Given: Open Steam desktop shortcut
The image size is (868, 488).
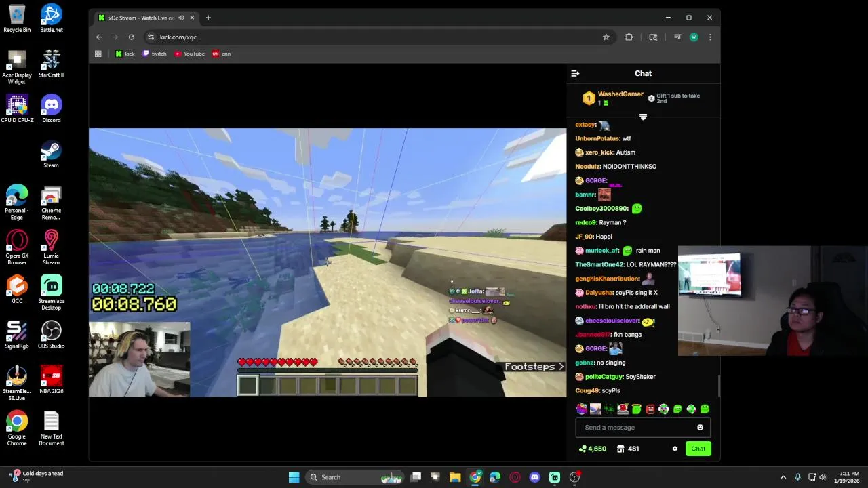Looking at the screenshot, I should coord(52,154).
